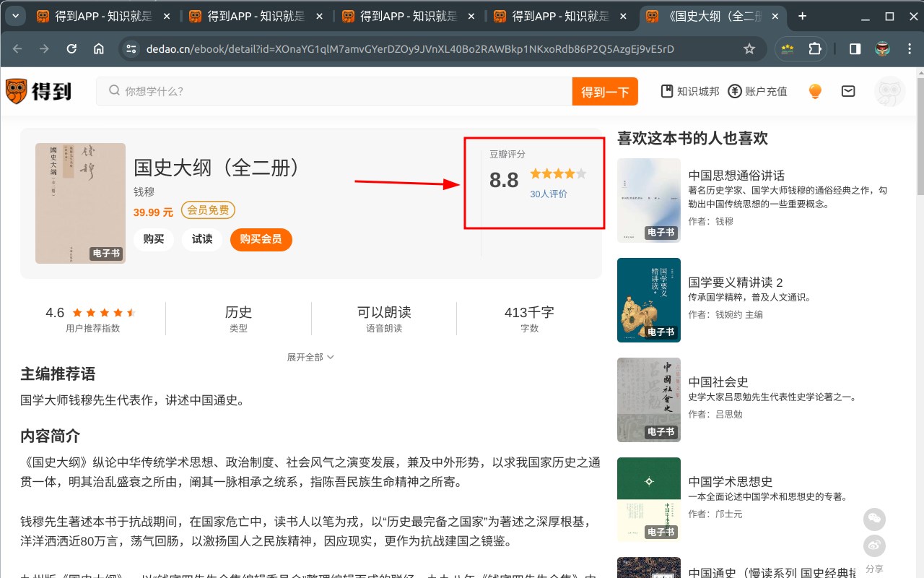Open the pinned extension icon beside bookmark star
This screenshot has height=578, width=924.
pos(788,48)
